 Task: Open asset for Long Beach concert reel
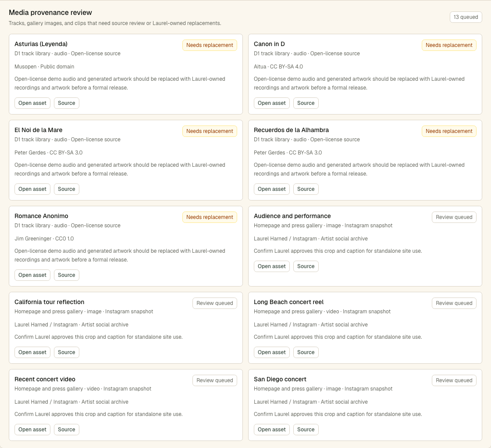[271, 352]
